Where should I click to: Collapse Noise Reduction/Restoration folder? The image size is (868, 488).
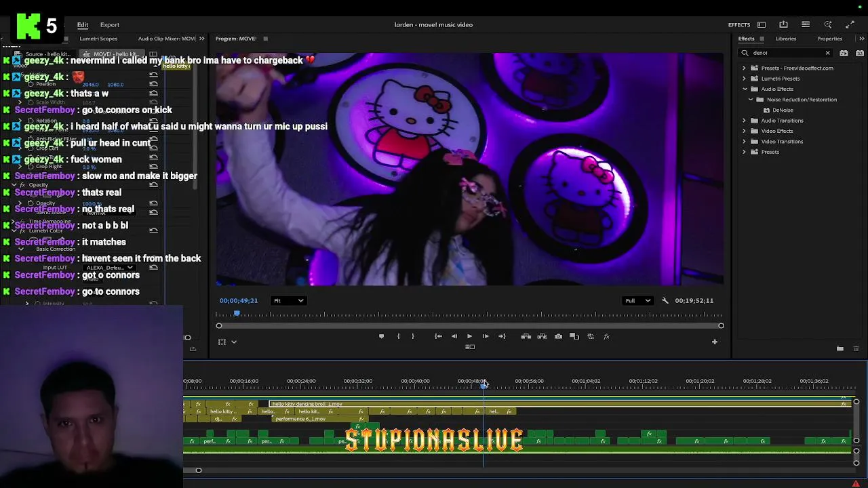[x=751, y=100]
